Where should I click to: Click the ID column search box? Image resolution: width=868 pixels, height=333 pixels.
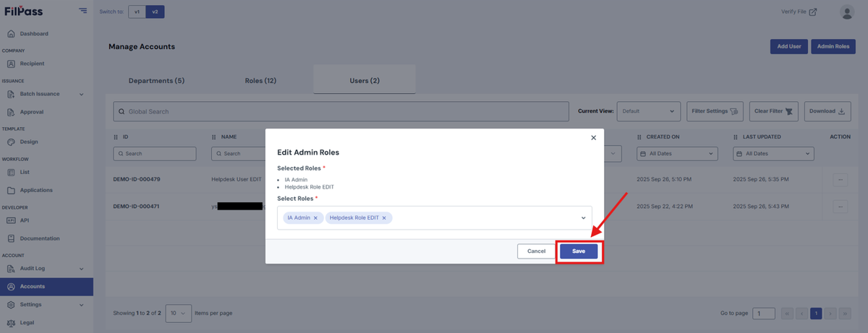pyautogui.click(x=155, y=154)
